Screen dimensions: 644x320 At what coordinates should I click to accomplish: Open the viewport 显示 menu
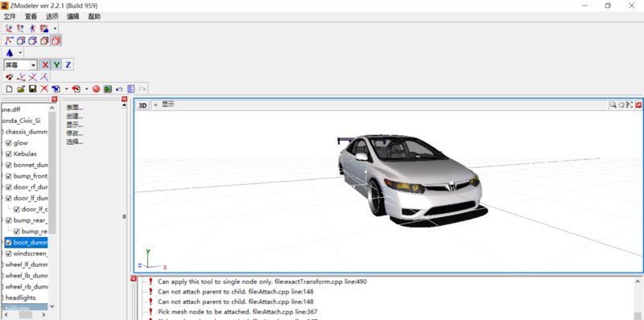[168, 105]
